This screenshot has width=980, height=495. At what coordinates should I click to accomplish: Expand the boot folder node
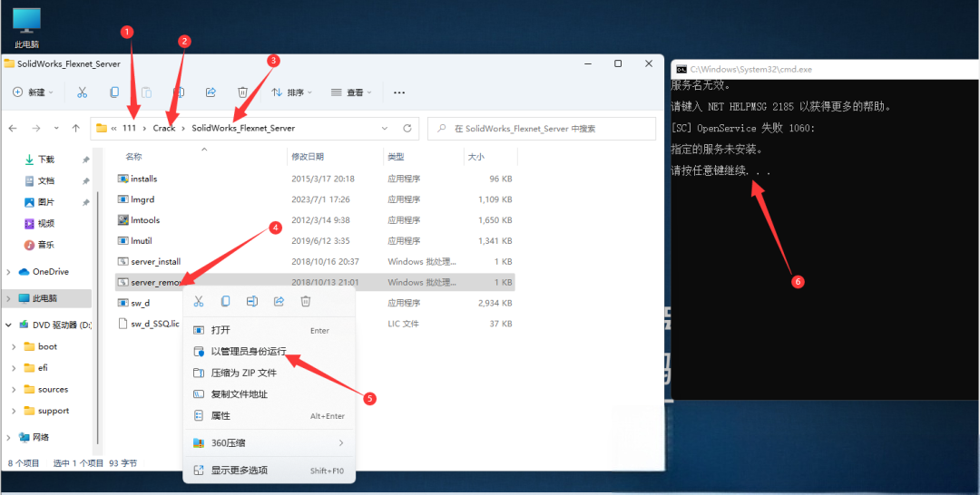tap(14, 346)
